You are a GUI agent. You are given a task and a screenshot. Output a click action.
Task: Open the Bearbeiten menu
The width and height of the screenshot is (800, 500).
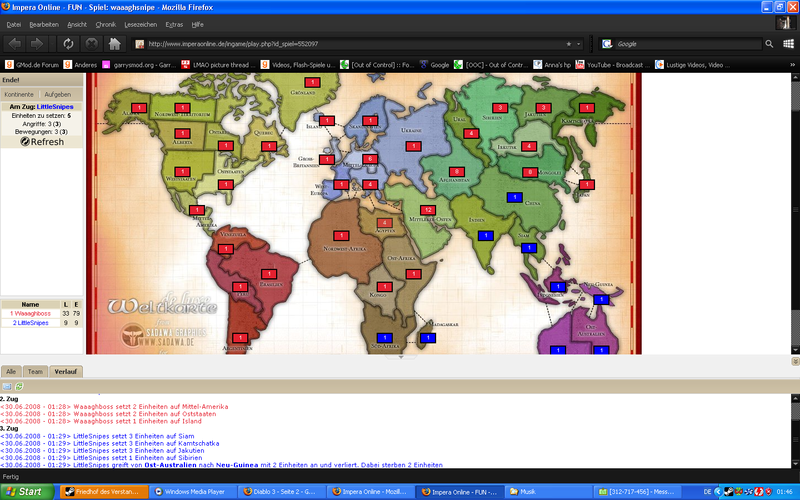coord(44,24)
